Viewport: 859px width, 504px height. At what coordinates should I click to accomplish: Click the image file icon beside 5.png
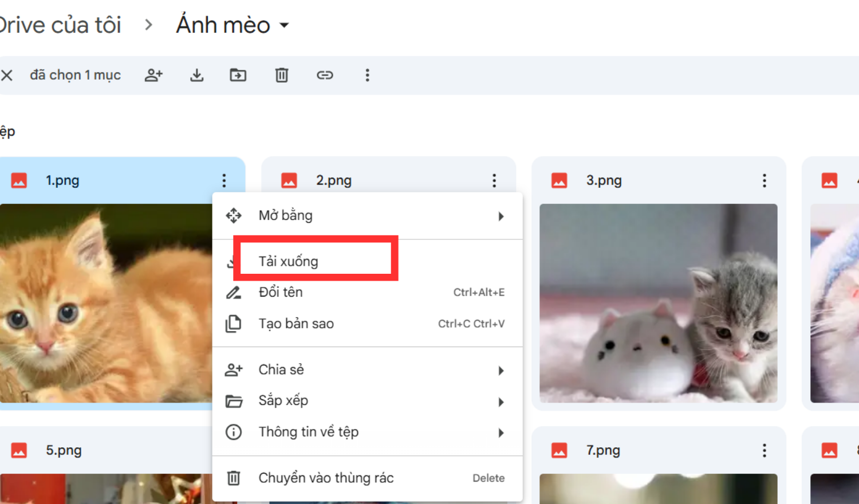pos(20,450)
